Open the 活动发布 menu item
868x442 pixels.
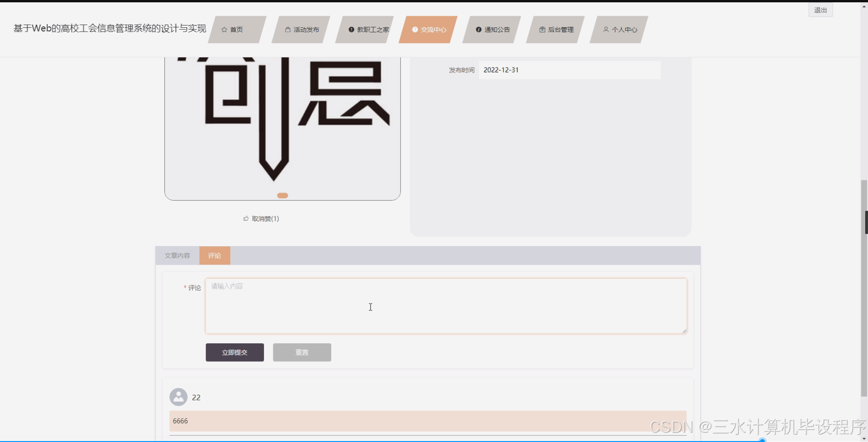click(301, 30)
